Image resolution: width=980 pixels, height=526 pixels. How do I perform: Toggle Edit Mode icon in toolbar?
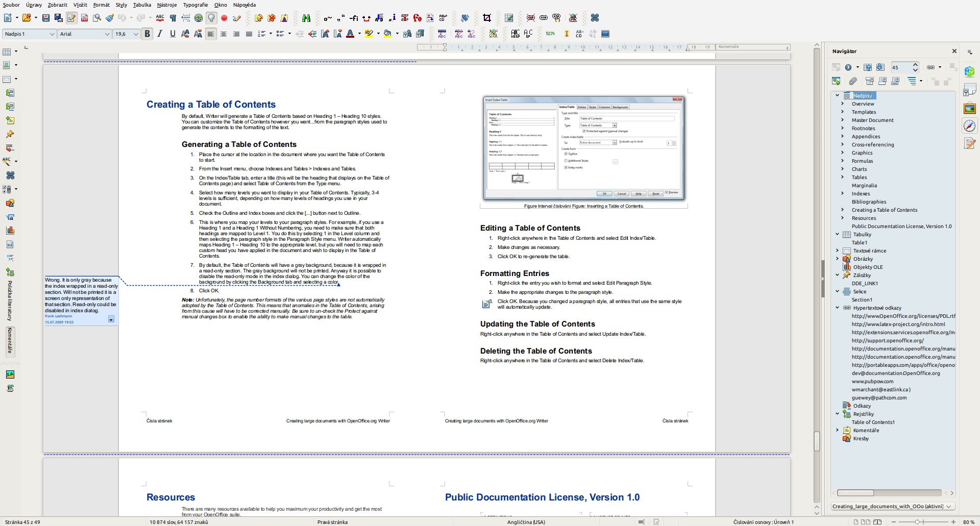point(71,18)
